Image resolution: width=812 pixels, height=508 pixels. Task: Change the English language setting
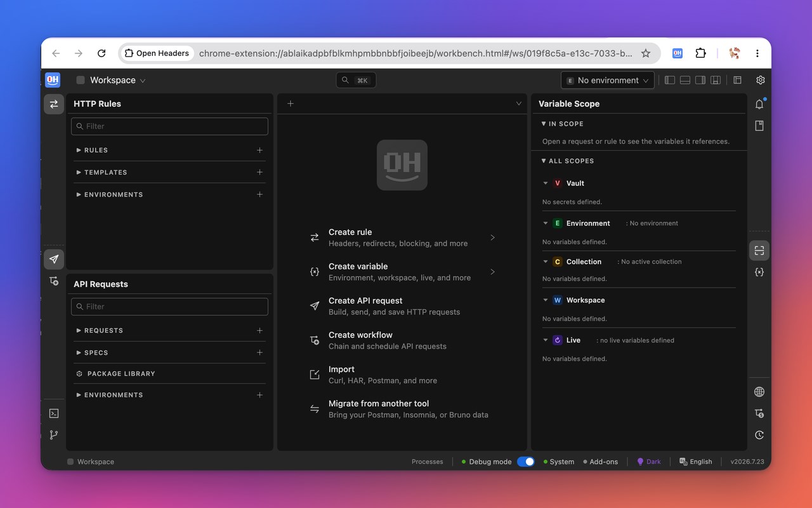click(x=696, y=462)
